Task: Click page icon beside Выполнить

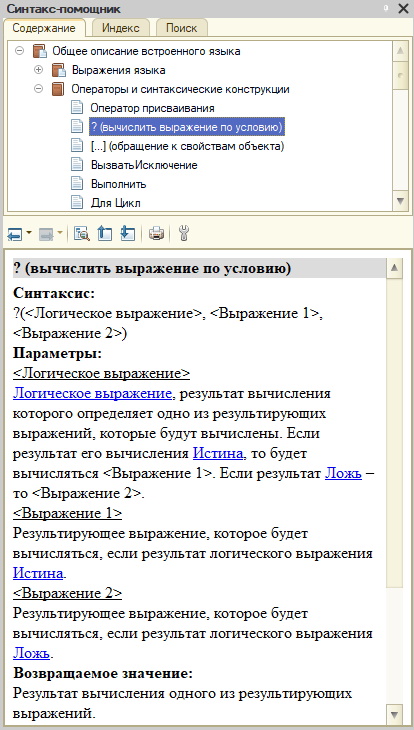Action: point(77,183)
